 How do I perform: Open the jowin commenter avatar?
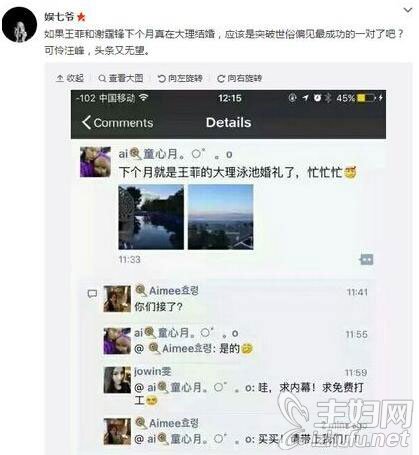[117, 380]
